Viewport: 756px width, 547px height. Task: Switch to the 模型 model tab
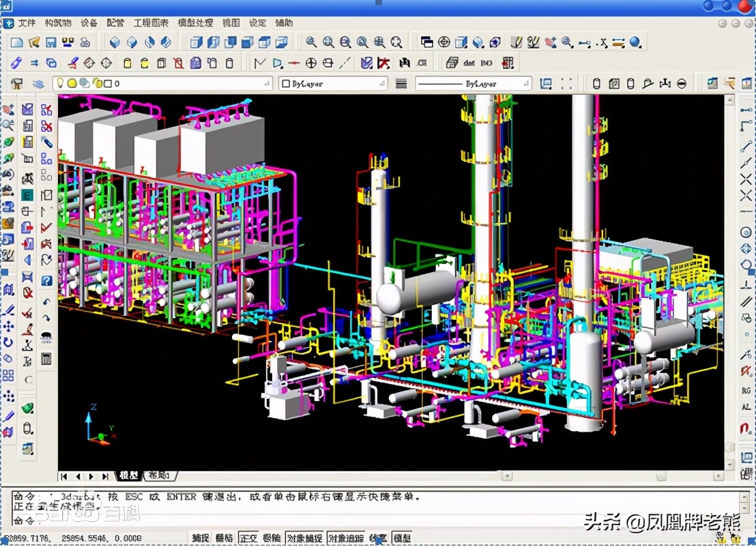coord(128,475)
